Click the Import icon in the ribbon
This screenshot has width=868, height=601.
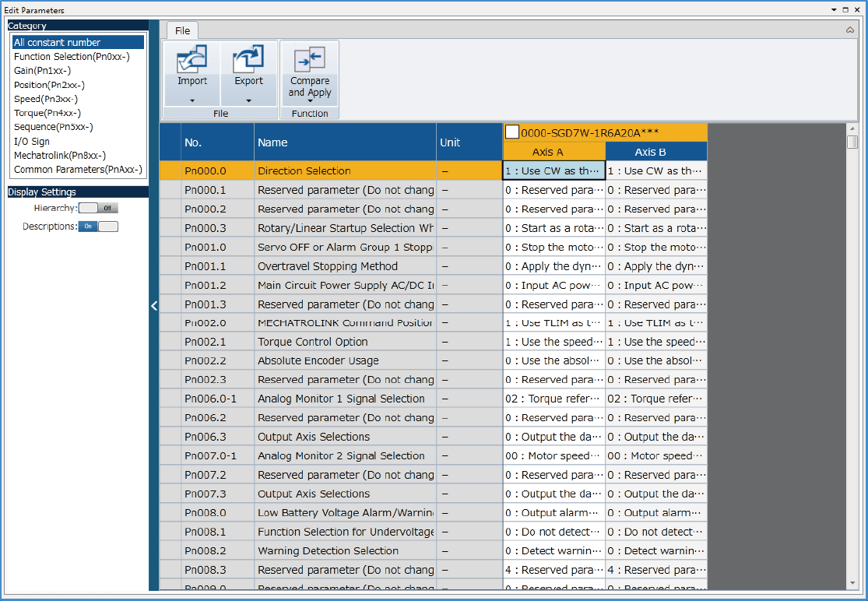[x=192, y=59]
